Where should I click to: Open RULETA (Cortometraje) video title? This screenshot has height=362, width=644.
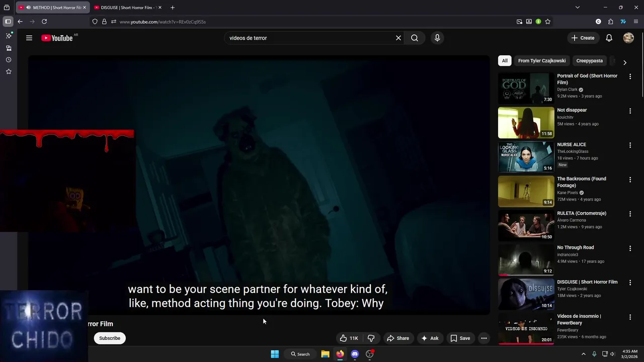(x=582, y=213)
